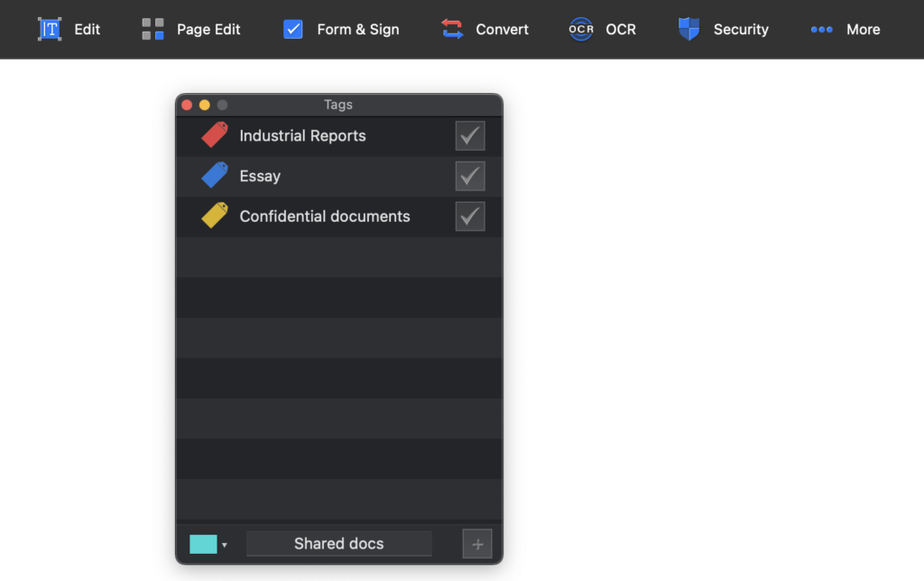Add new tag with plus button
Viewport: 924px width, 581px height.
coord(477,544)
